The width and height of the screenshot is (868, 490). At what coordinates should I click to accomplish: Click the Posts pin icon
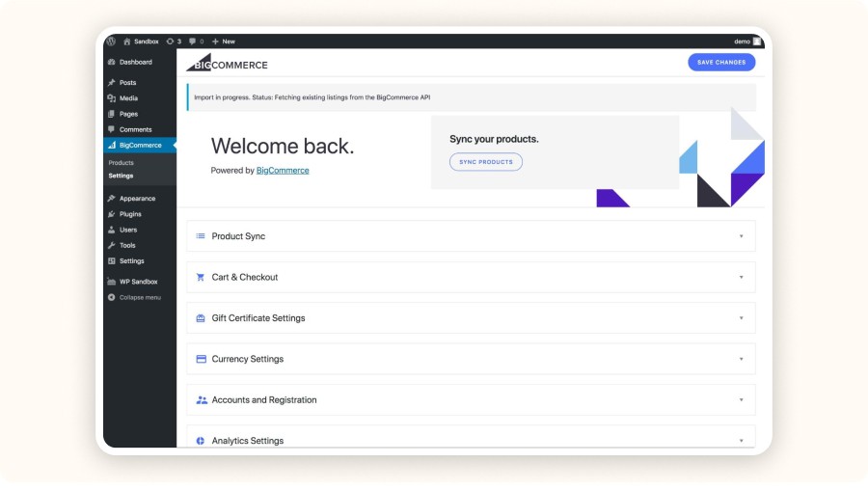tap(112, 83)
